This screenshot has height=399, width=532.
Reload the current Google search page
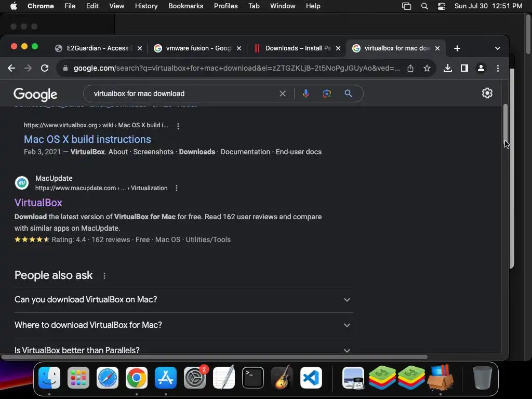(x=45, y=68)
